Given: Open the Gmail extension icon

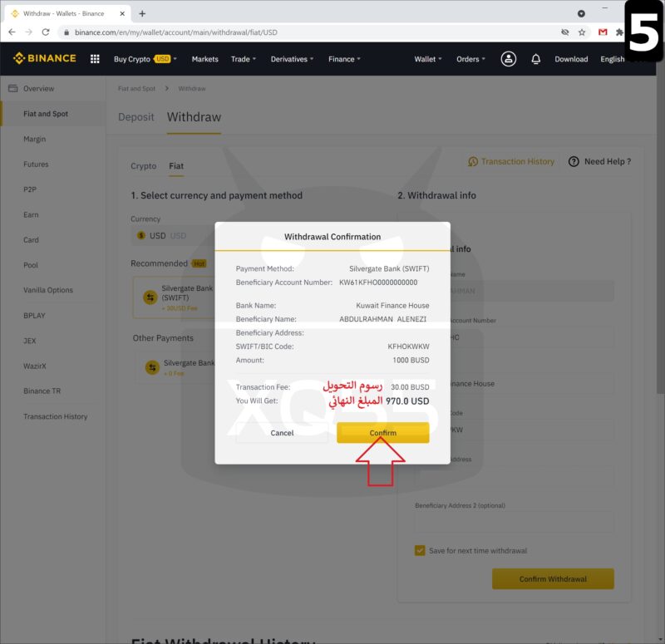Looking at the screenshot, I should tap(603, 32).
